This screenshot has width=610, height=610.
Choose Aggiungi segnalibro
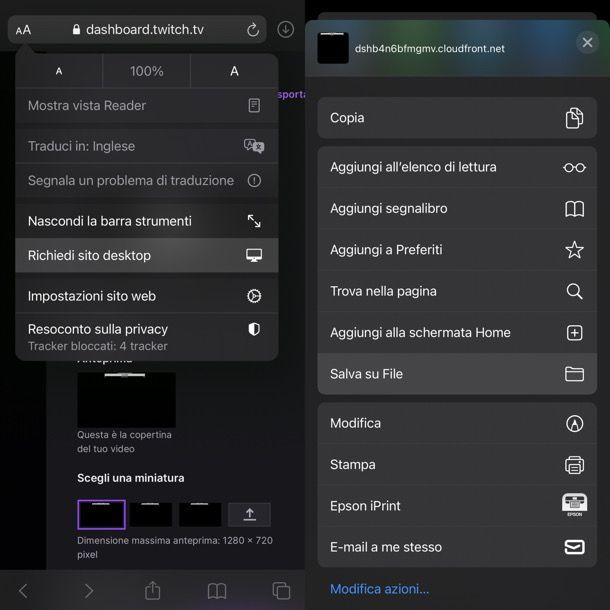[x=457, y=209]
